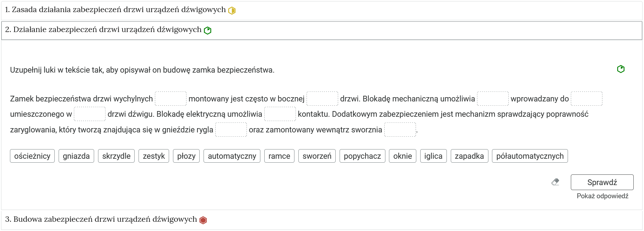Select the word tile zestyk
644x231 pixels.
[153, 156]
